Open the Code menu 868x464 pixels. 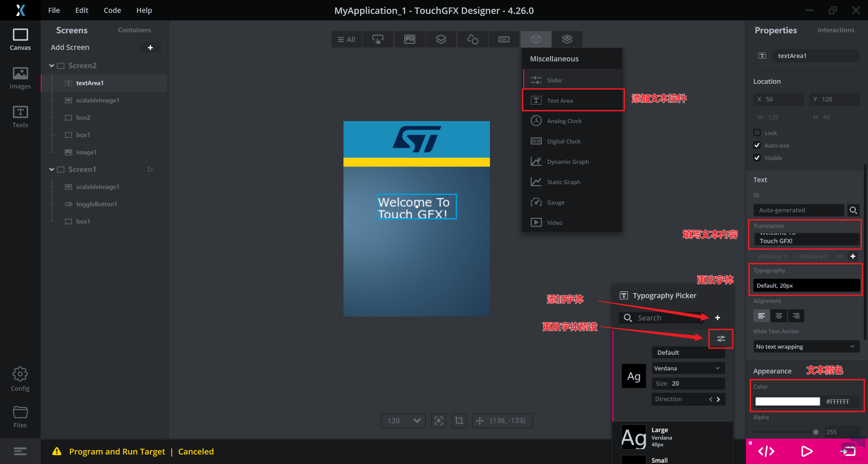point(112,10)
